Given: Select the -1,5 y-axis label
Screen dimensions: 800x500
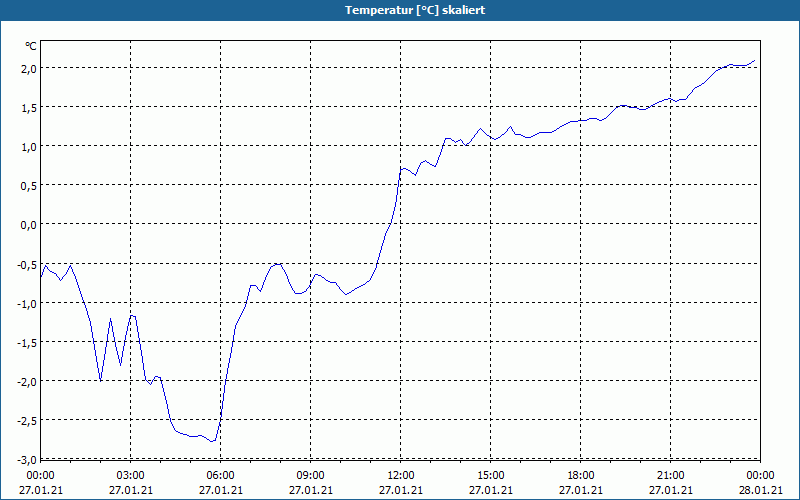Looking at the screenshot, I should [x=27, y=342].
